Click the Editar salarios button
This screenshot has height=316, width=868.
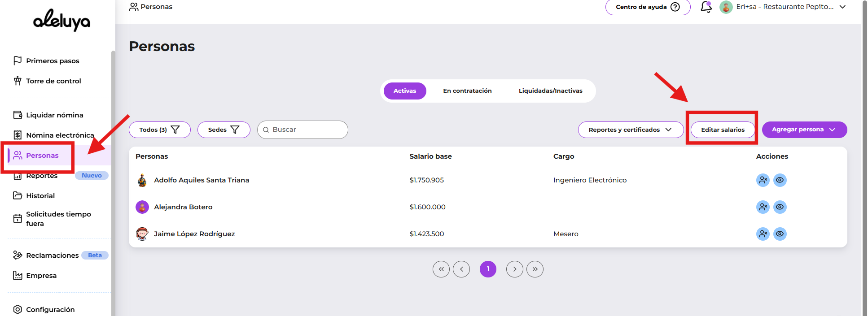click(723, 130)
